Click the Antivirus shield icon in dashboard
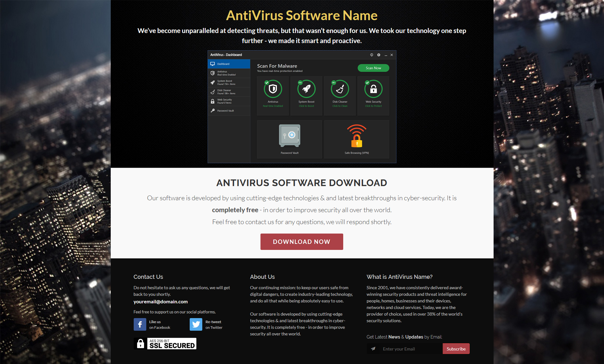This screenshot has height=364, width=604. [273, 89]
